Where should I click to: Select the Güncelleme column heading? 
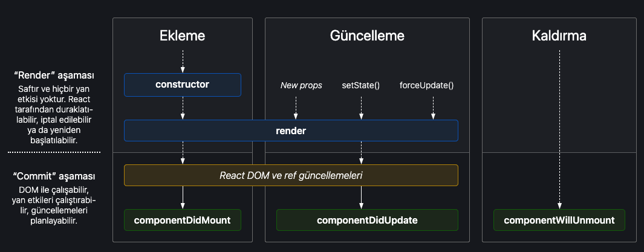367,36
